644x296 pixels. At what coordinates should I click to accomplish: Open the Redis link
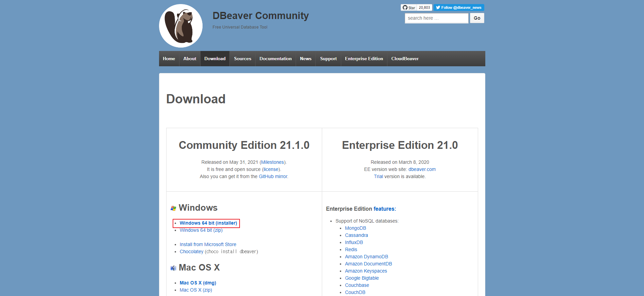tap(351, 249)
